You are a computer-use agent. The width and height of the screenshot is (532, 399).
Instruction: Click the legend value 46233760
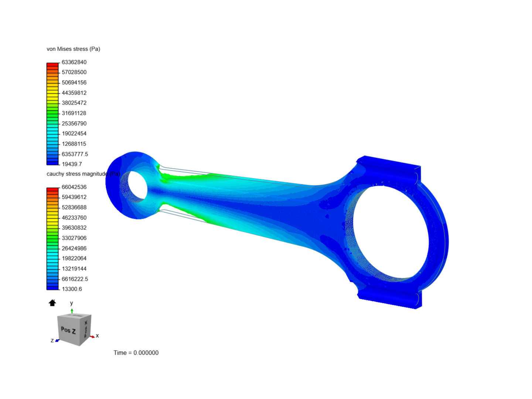click(x=74, y=218)
